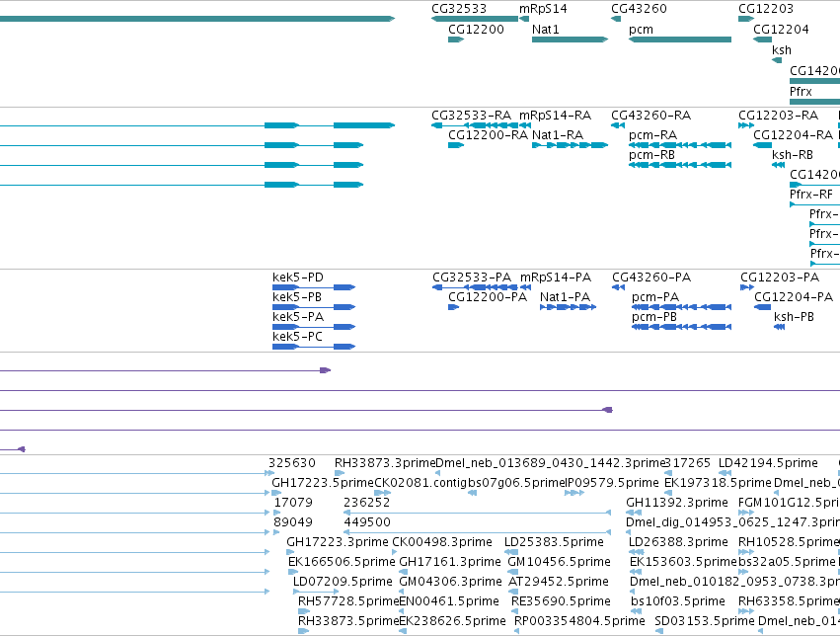
Task: Click the GM10456.5prime EST label
Action: tap(559, 562)
